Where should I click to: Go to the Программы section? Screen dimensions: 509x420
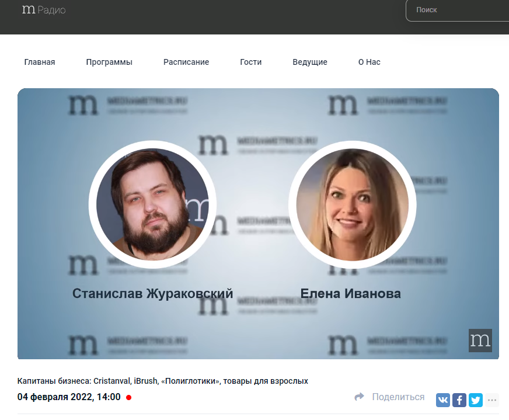pyautogui.click(x=109, y=62)
